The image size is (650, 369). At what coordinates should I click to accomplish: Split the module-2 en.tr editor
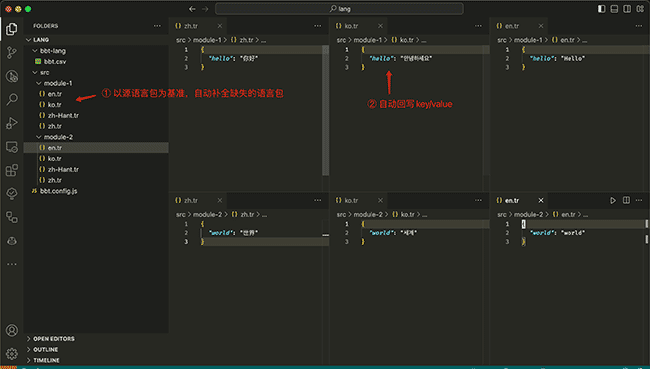click(626, 200)
